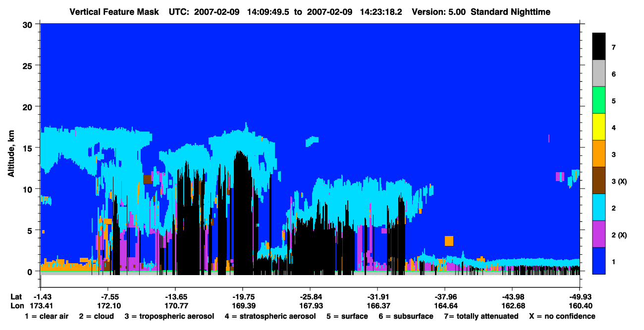
Task: Click the 'Standard Nighttime' text
Action: 510,11
